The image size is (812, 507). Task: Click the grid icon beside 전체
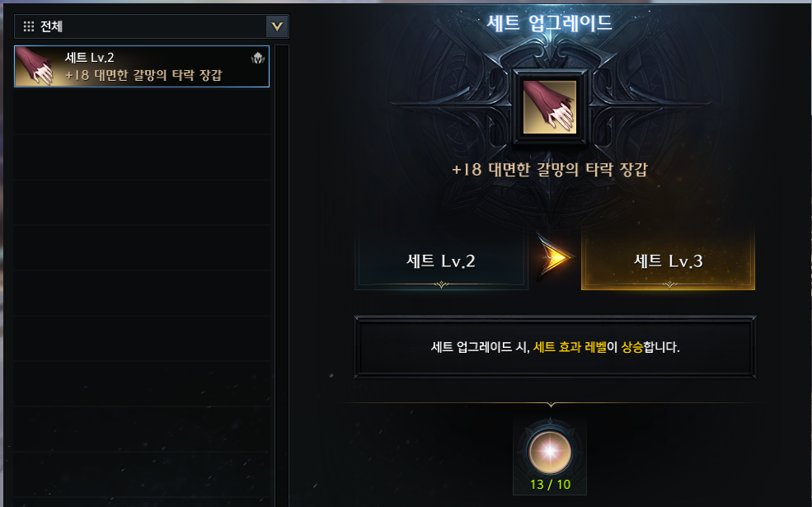point(29,26)
